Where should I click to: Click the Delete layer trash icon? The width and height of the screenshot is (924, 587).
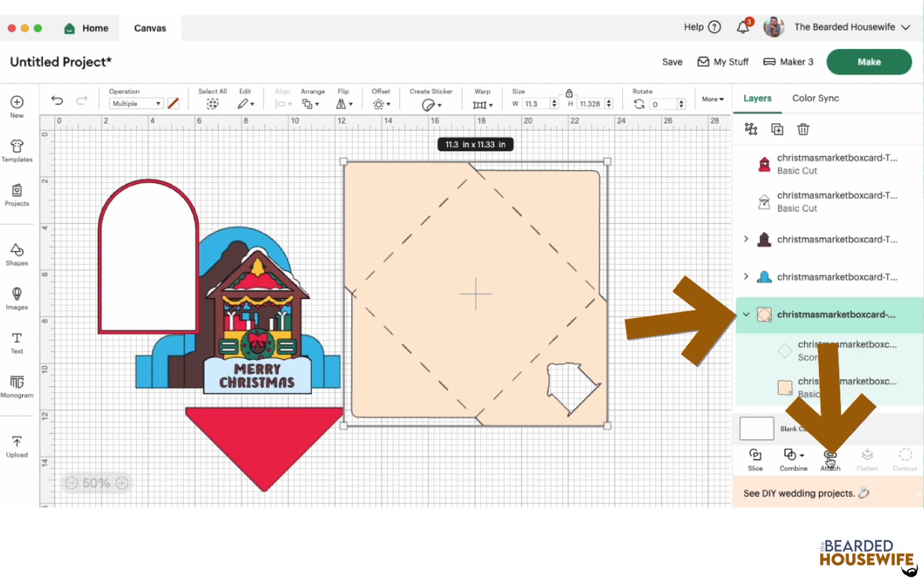click(x=803, y=129)
